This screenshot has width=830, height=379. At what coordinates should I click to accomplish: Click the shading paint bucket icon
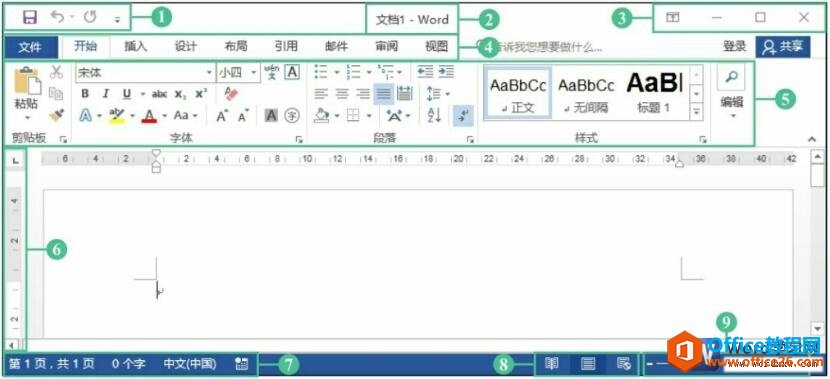coord(322,115)
